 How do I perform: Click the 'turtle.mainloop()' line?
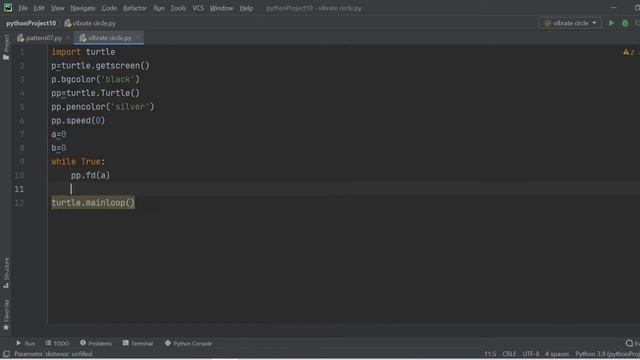coord(93,203)
